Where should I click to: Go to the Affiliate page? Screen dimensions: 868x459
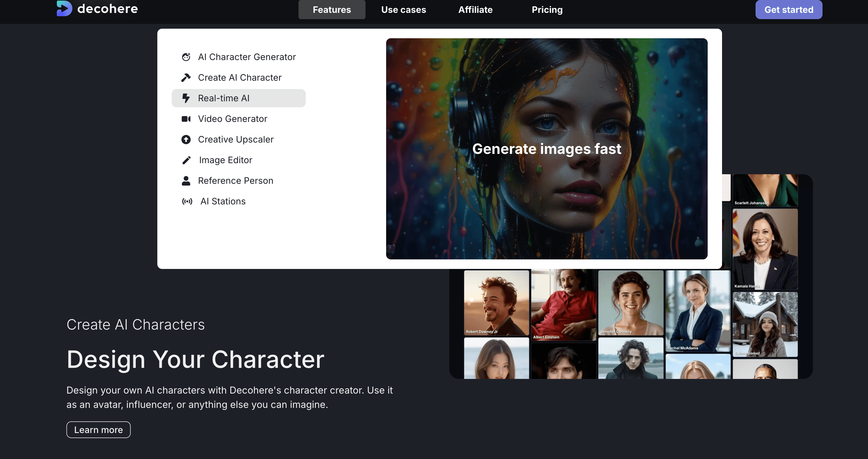pyautogui.click(x=475, y=10)
